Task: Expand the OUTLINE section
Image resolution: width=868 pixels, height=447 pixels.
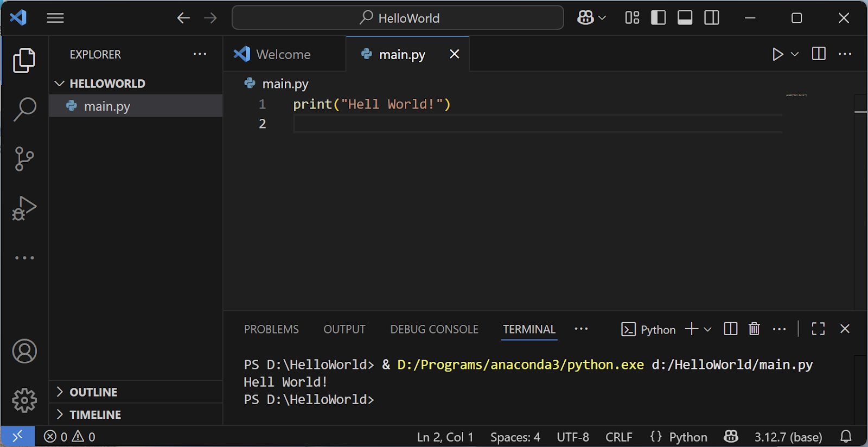Action: 93,392
